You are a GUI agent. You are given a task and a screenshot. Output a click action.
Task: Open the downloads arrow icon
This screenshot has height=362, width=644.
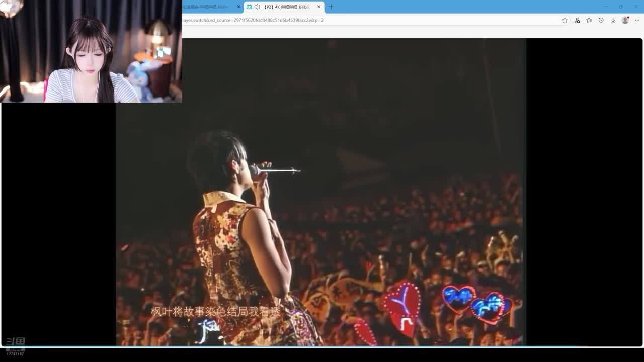[x=613, y=20]
